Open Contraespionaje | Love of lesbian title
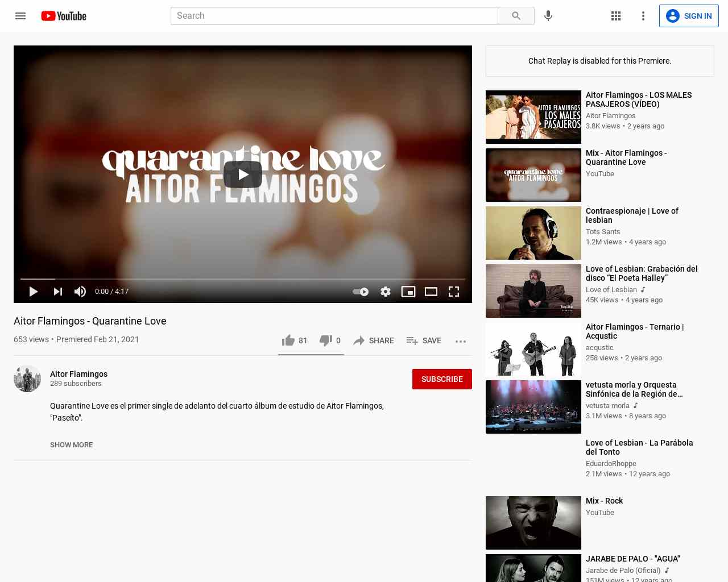Image resolution: width=728 pixels, height=582 pixels. click(632, 215)
